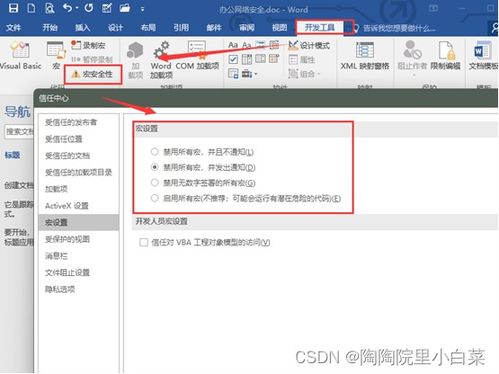Open Word Add-ins (Word 加载项)
This screenshot has height=374, width=499.
pos(161,60)
